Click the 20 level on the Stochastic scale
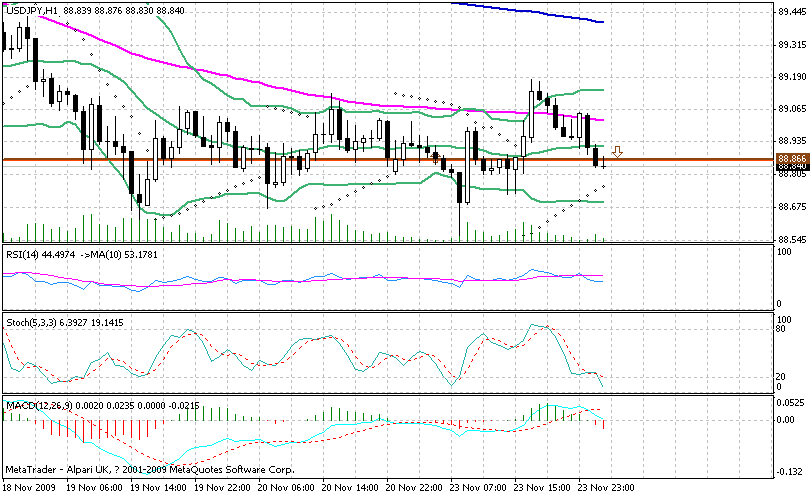 [x=782, y=377]
